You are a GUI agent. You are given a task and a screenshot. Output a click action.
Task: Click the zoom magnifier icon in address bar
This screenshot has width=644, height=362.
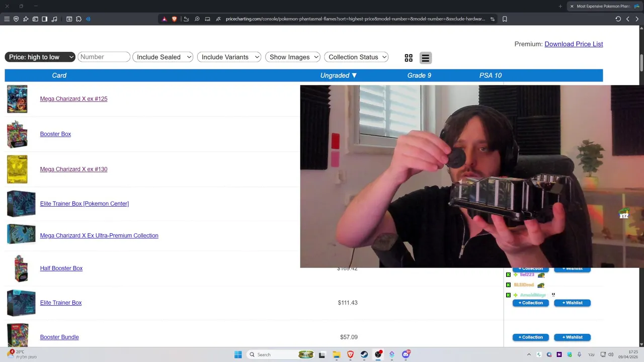pyautogui.click(x=197, y=19)
